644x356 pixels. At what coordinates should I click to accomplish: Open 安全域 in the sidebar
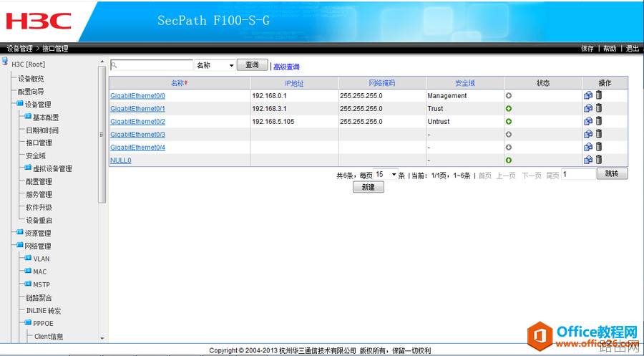pyautogui.click(x=36, y=156)
